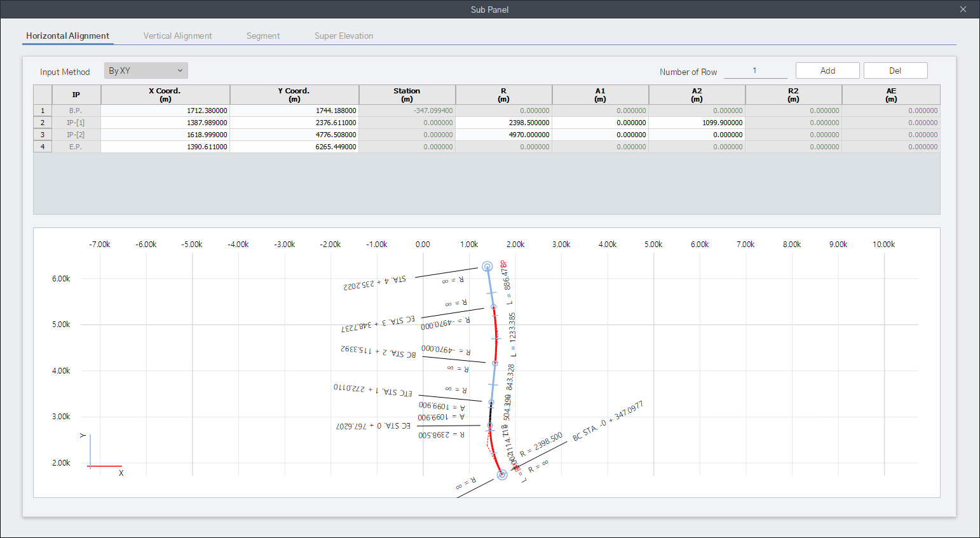Click the BC STA. -0 + 347.0977 label
This screenshot has height=538, width=980.
(608, 421)
